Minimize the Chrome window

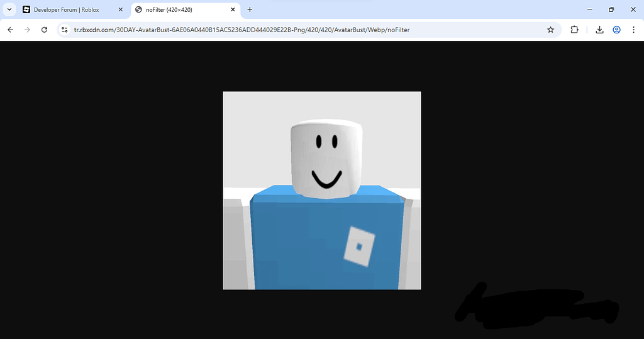coord(590,9)
